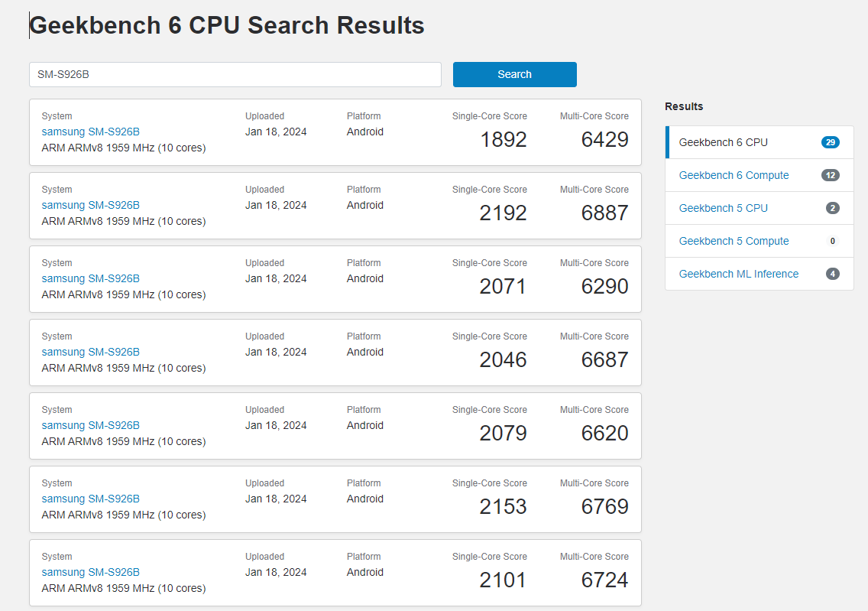The height and width of the screenshot is (611, 868).
Task: Open samsung SM-S926B result scoring 2153
Action: click(90, 499)
